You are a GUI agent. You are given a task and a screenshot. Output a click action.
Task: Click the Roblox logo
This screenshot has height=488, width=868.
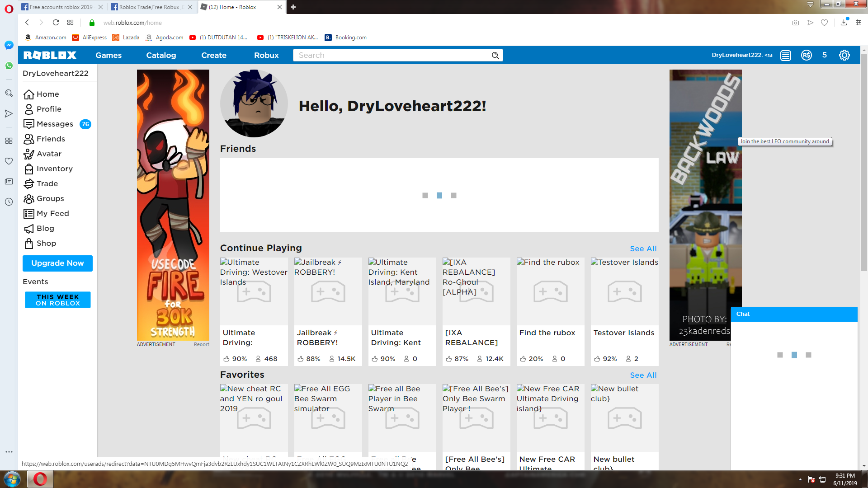(50, 55)
